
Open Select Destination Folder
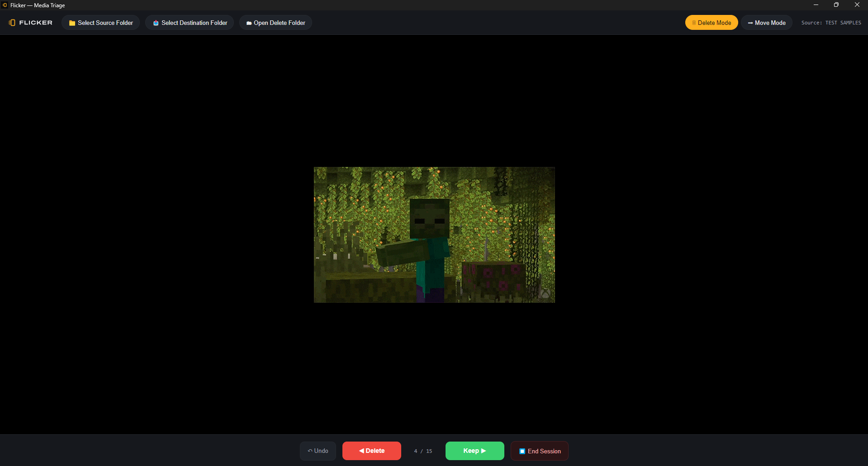190,23
